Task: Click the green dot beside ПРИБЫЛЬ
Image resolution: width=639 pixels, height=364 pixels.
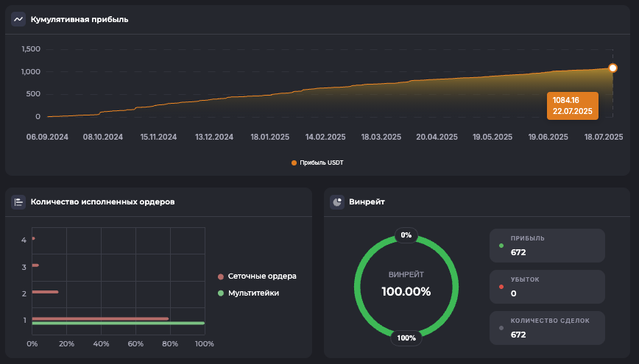Action: (x=501, y=246)
